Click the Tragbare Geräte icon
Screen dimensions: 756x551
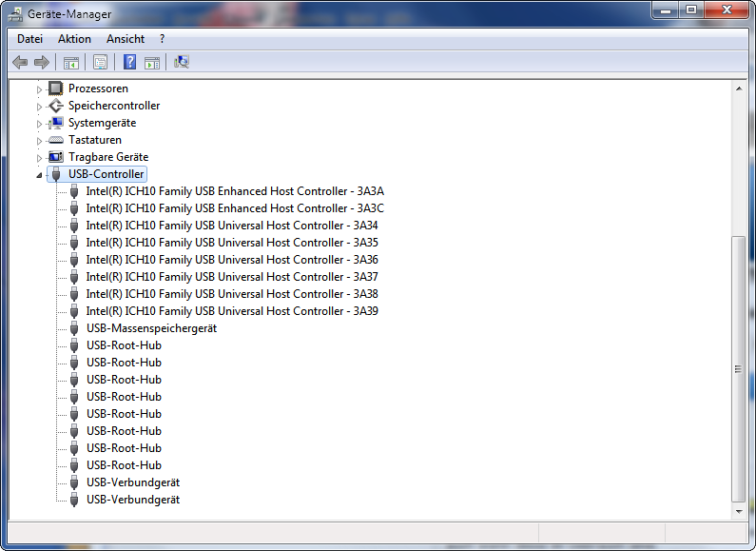[56, 157]
